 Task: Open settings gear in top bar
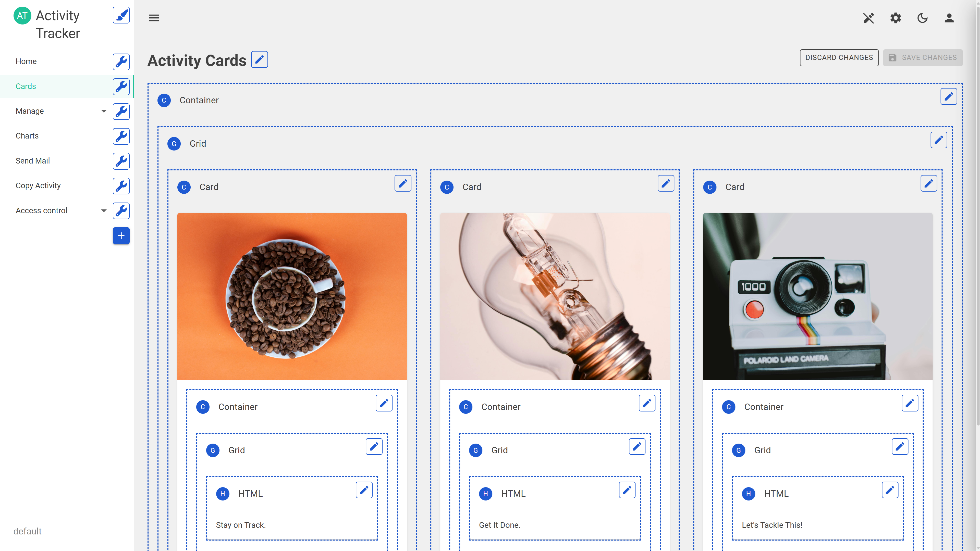click(896, 18)
